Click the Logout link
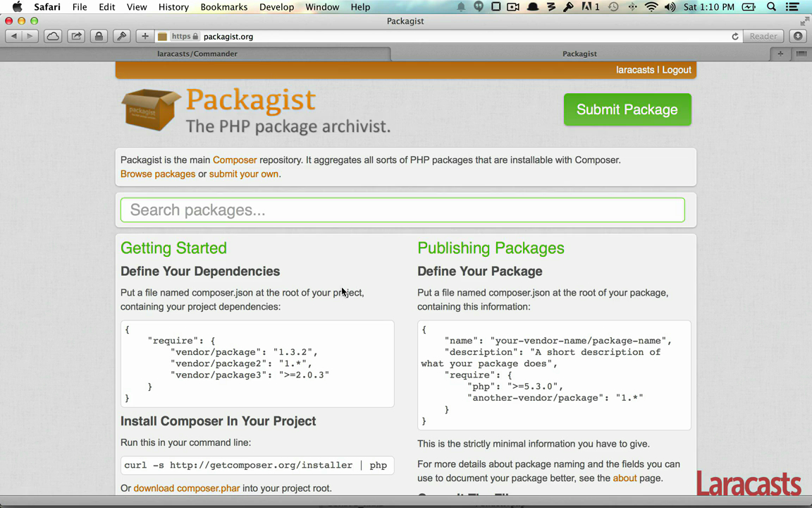The height and width of the screenshot is (508, 812). (677, 70)
